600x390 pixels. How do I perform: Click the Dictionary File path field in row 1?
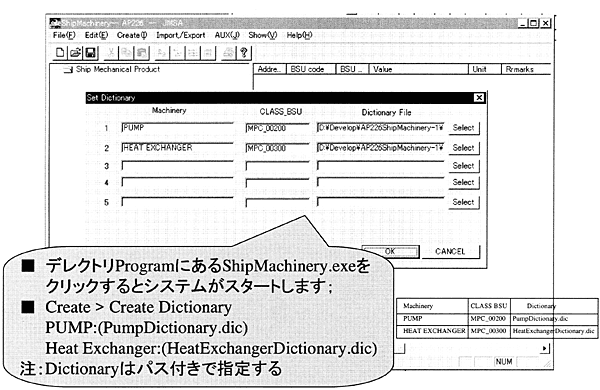(x=381, y=128)
